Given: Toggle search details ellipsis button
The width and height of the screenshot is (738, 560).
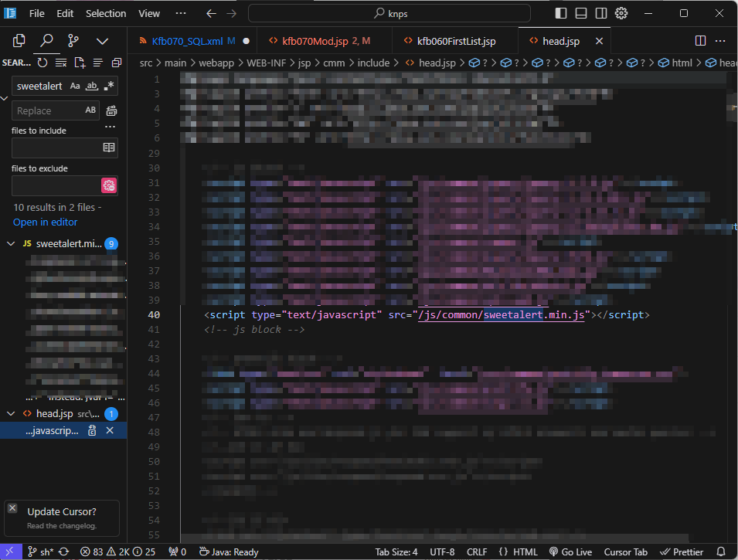Looking at the screenshot, I should tap(111, 127).
